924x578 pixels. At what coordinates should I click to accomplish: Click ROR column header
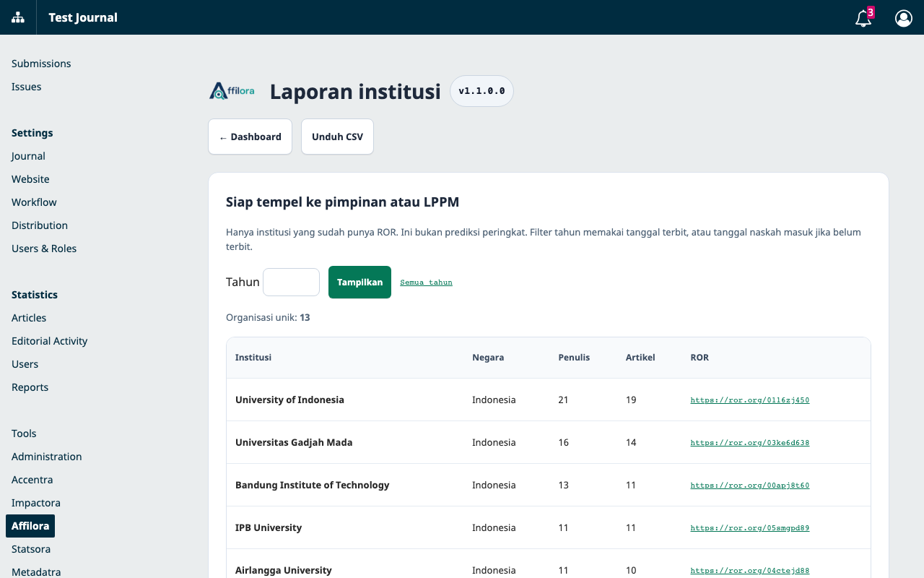pos(699,358)
